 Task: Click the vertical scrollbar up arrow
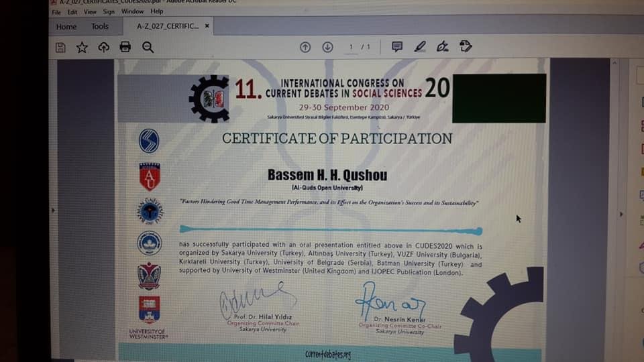(x=614, y=63)
